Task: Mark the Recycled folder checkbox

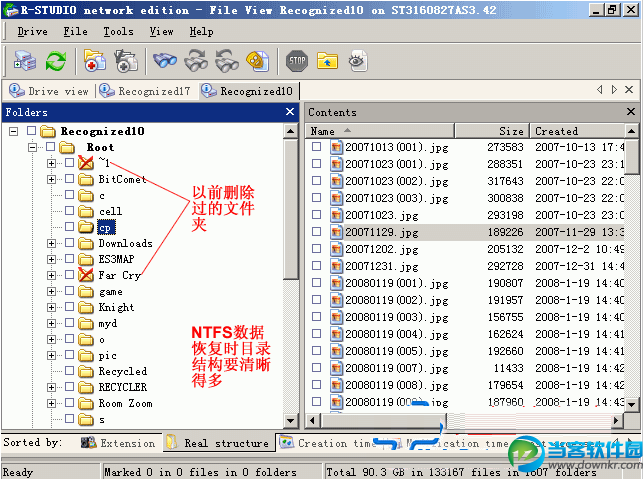Action: [x=69, y=371]
